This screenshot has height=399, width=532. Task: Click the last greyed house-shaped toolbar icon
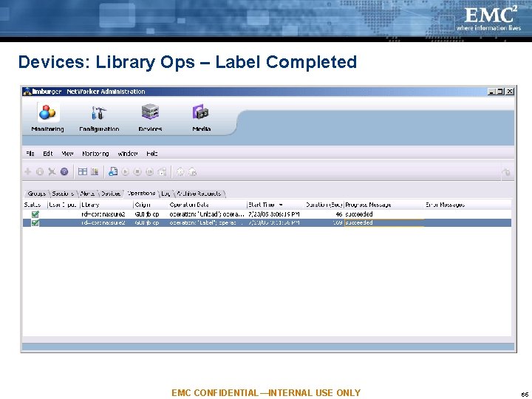(192, 171)
